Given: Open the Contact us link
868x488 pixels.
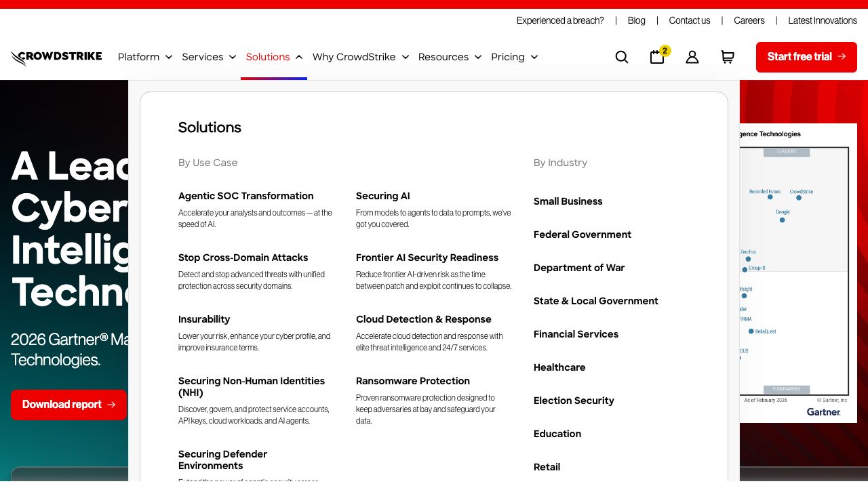Looking at the screenshot, I should click(x=690, y=20).
